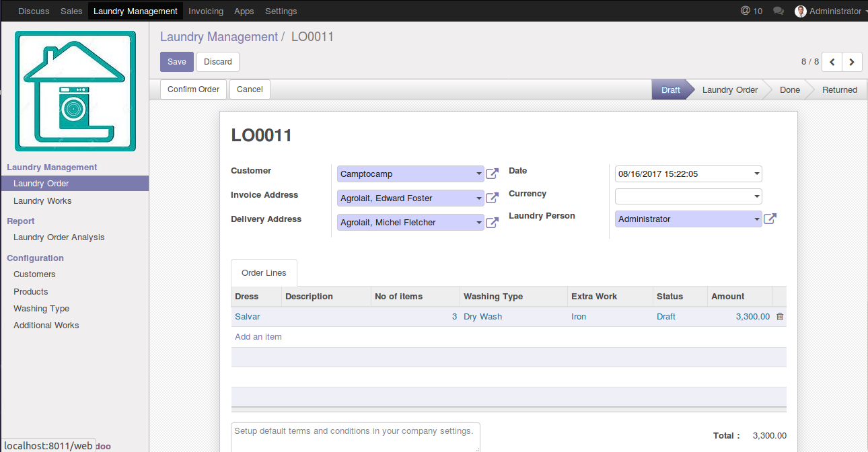
Task: Go to previous record arrow
Action: 832,62
